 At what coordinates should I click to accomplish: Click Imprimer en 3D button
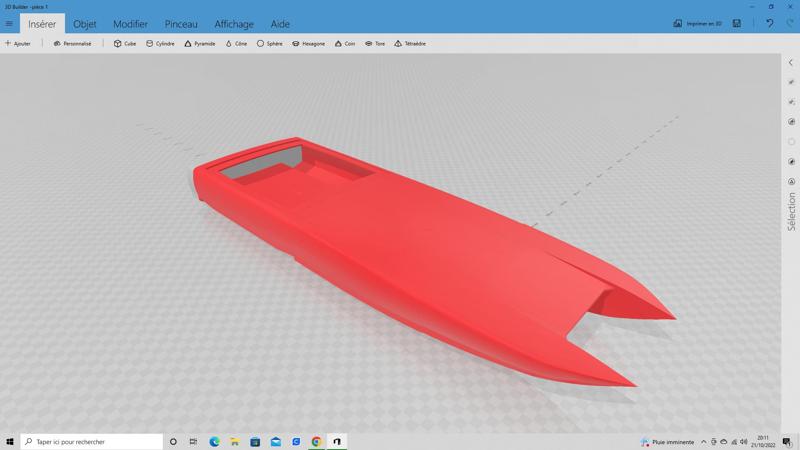(697, 23)
